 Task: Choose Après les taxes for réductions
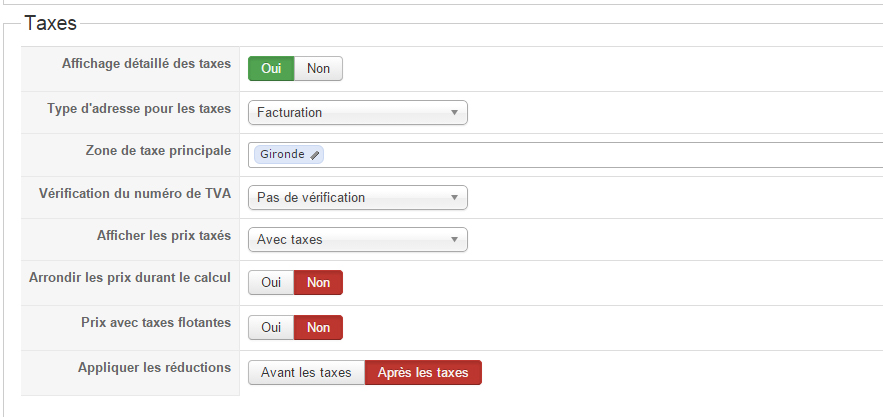click(423, 372)
